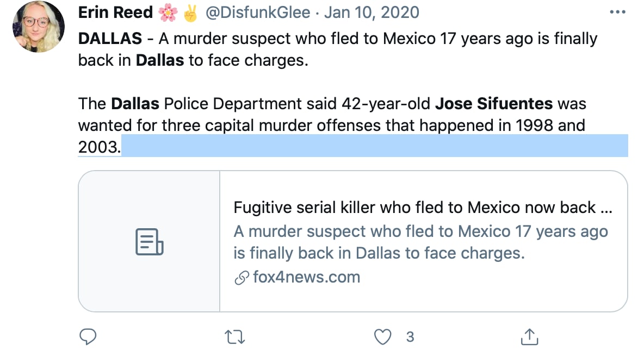The height and width of the screenshot is (351, 644).
Task: Click the bold name Jose Sifuentes
Action: tap(494, 103)
